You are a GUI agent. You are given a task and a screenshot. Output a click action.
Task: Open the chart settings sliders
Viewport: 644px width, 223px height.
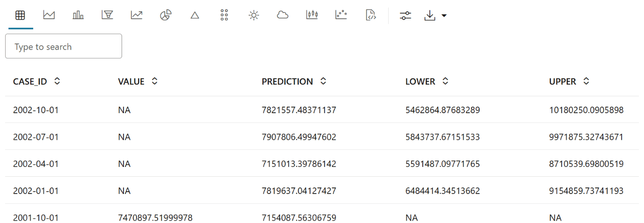coord(405,16)
